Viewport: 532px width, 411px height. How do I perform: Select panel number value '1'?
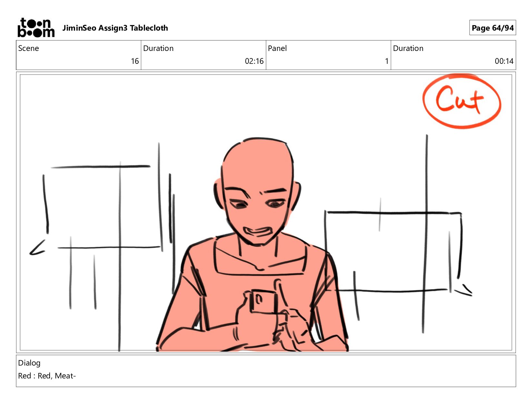(x=387, y=61)
